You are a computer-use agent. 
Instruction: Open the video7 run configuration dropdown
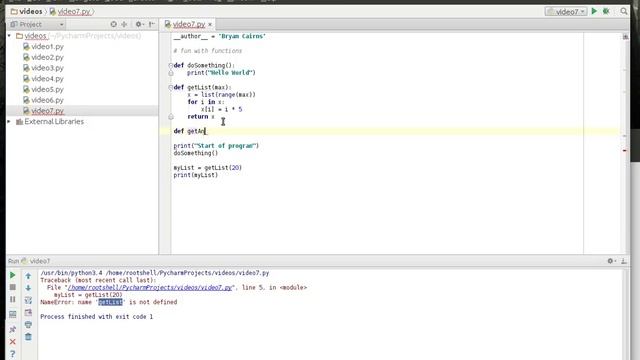566,11
